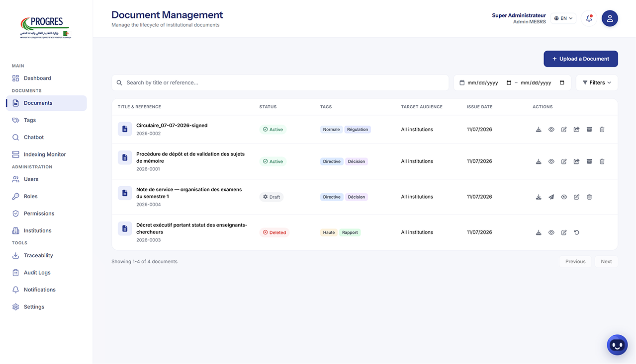Open the user profile avatar
Viewport: 636px width, 364px height.
tap(610, 18)
